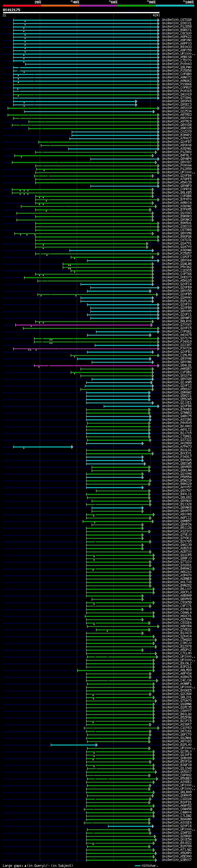Open hit UniRef100_Q38IX1
Screen dimensions: 197x868
[177, 23]
